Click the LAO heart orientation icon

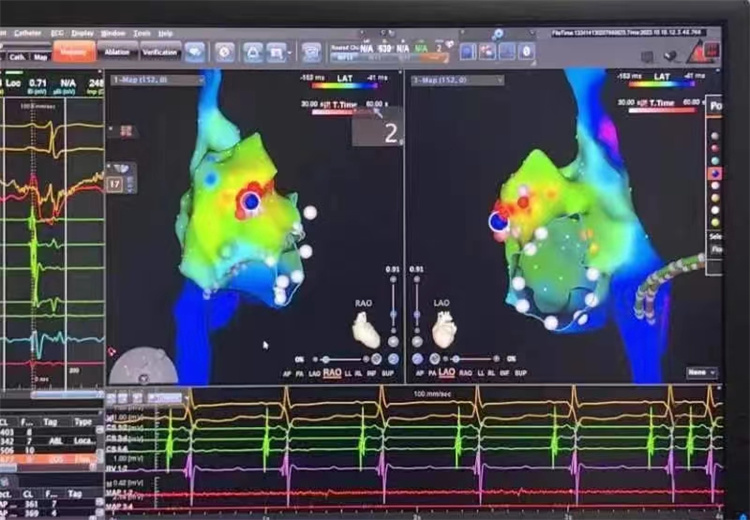[444, 329]
